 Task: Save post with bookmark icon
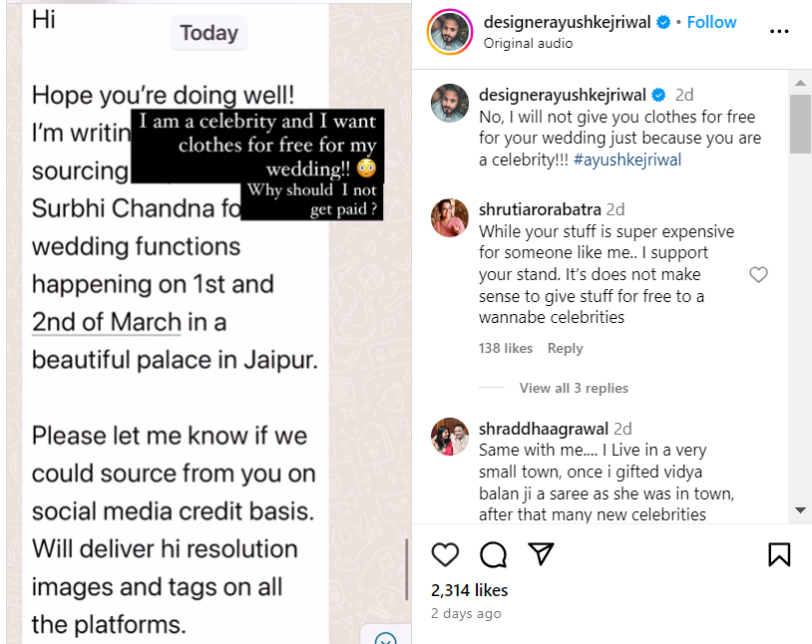(779, 554)
